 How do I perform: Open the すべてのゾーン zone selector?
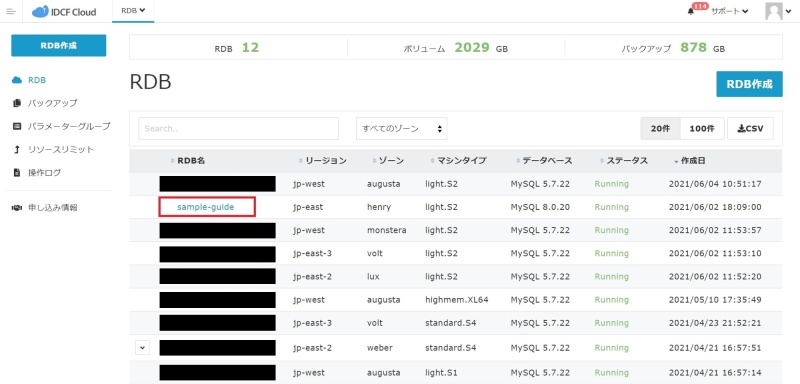pos(402,129)
